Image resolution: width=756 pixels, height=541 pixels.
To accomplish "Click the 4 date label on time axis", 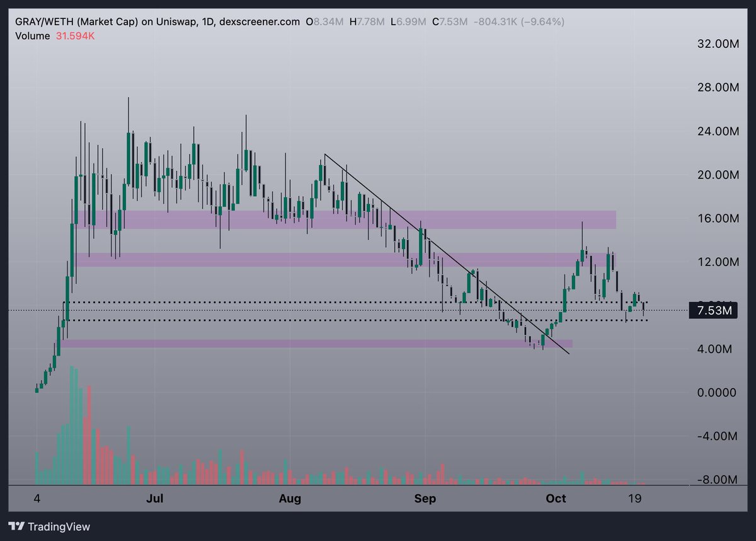I will tap(37, 499).
